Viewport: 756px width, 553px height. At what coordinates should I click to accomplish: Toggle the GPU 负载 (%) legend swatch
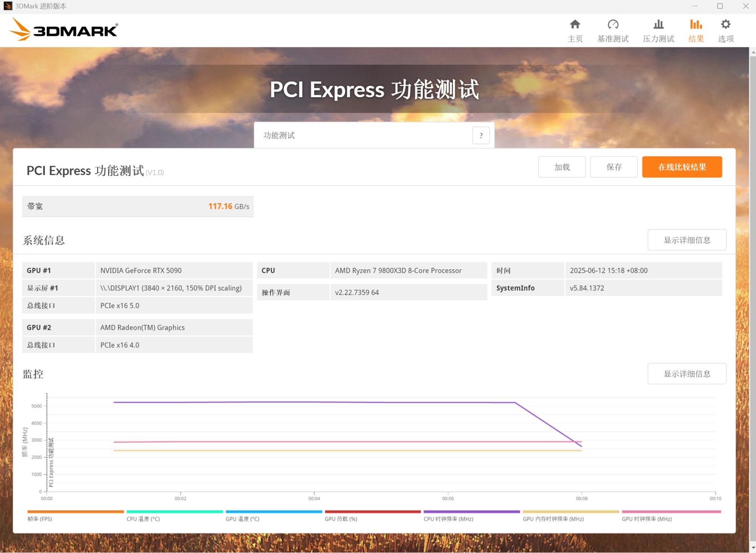click(373, 512)
